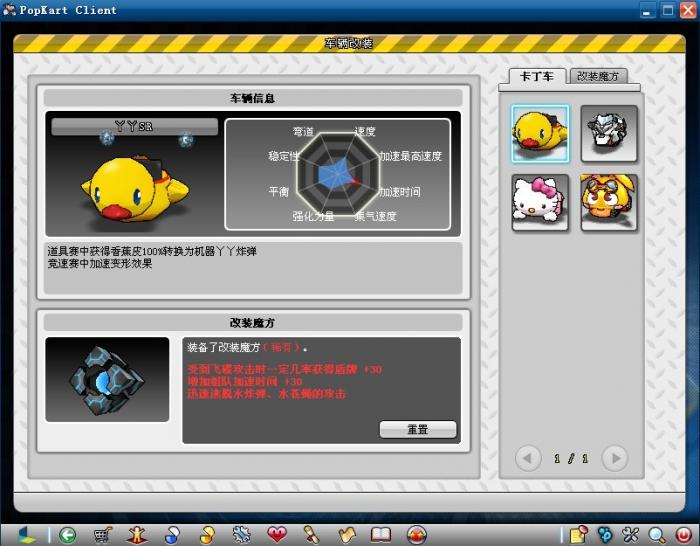Click the parchment map icon

pyautogui.click(x=346, y=534)
